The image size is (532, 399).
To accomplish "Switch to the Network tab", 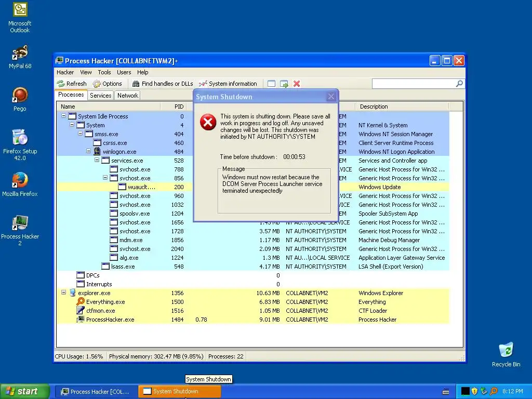I will coord(128,96).
